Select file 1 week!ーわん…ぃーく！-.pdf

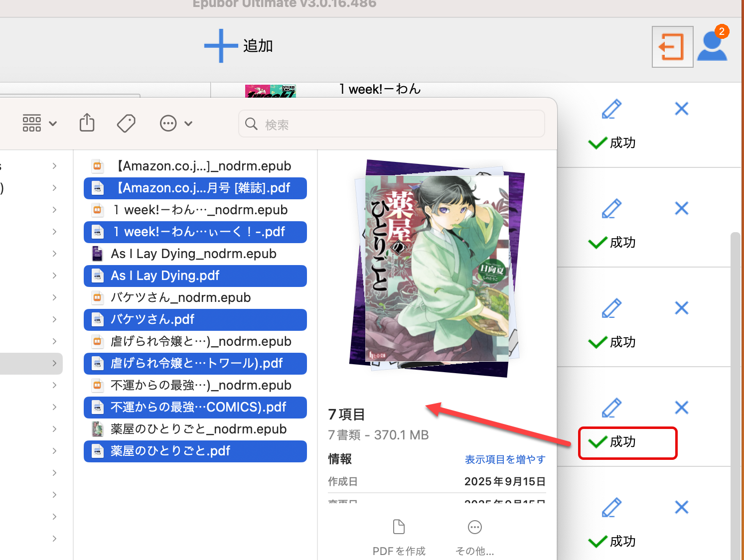(x=195, y=232)
